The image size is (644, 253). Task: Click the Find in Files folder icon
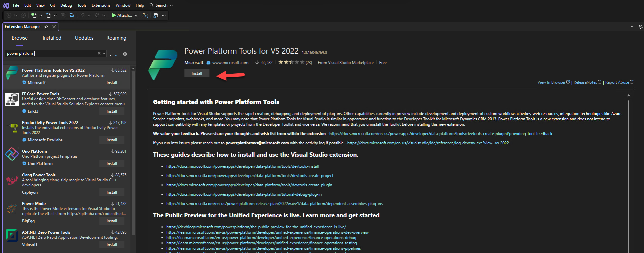click(x=145, y=15)
